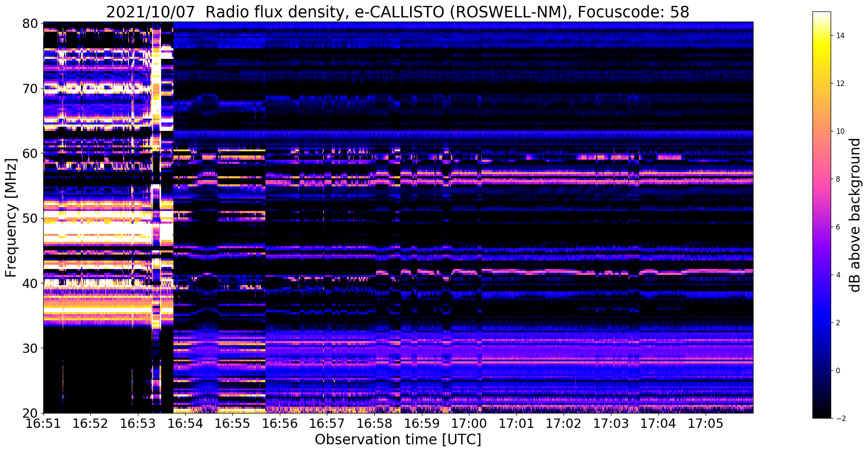Click the 'Observation time [UTC]' x-axis label
Viewport: 868px width, 452px height.
point(398,440)
